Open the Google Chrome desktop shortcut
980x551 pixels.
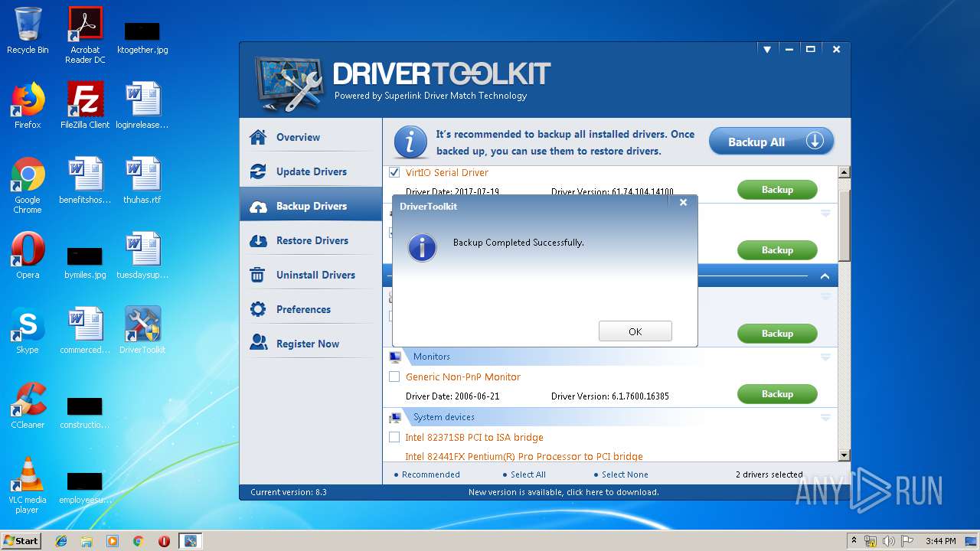point(28,185)
